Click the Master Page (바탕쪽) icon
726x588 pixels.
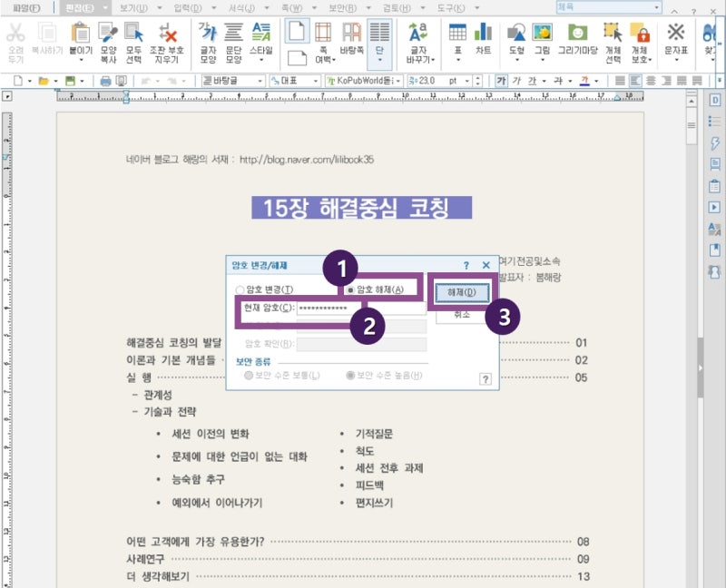click(351, 34)
